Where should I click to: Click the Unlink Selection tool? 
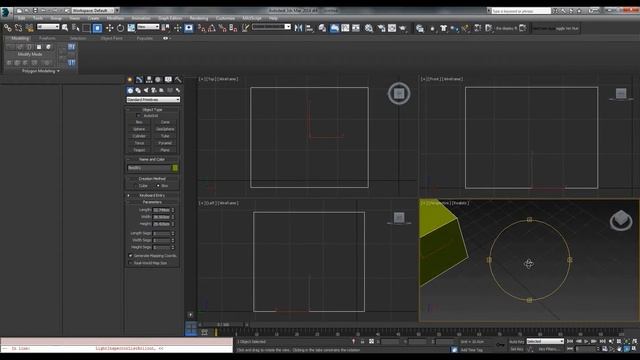pos(18,28)
